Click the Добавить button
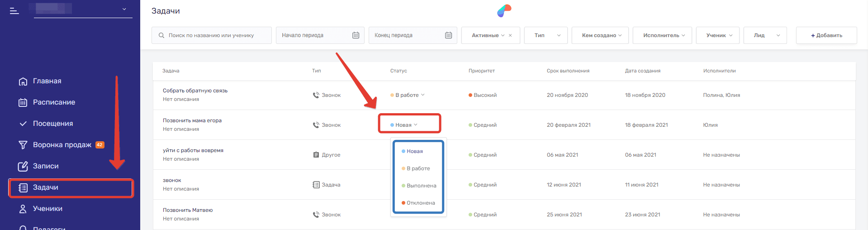Image resolution: width=868 pixels, height=230 pixels. [x=826, y=35]
